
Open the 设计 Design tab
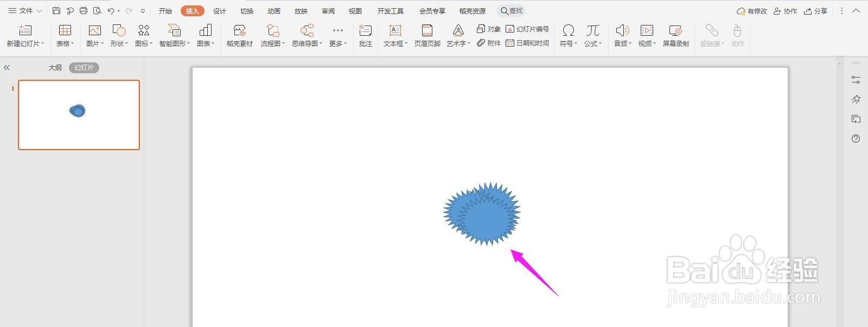click(x=220, y=11)
